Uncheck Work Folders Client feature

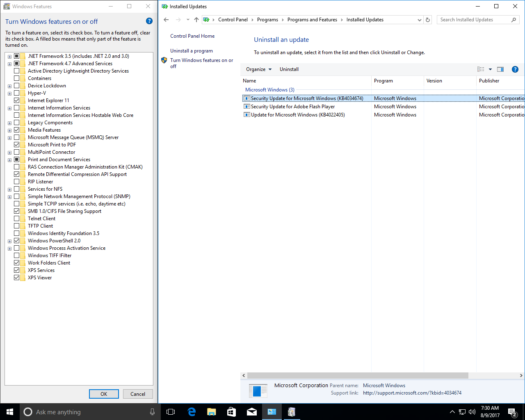[17, 263]
